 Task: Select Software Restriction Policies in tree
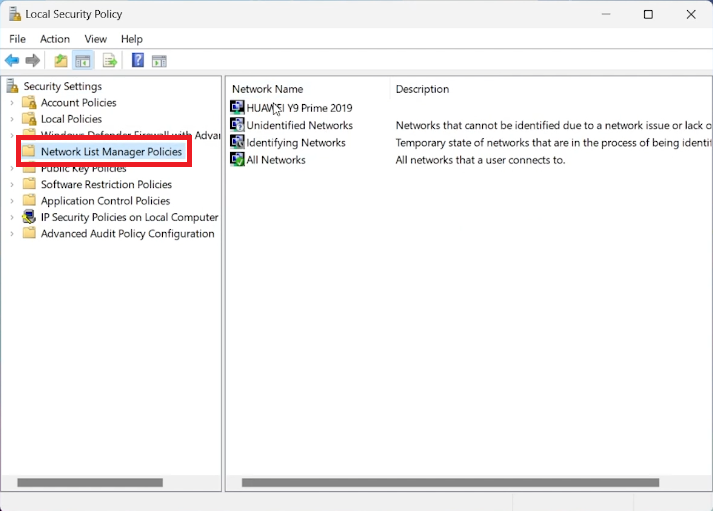click(x=106, y=184)
